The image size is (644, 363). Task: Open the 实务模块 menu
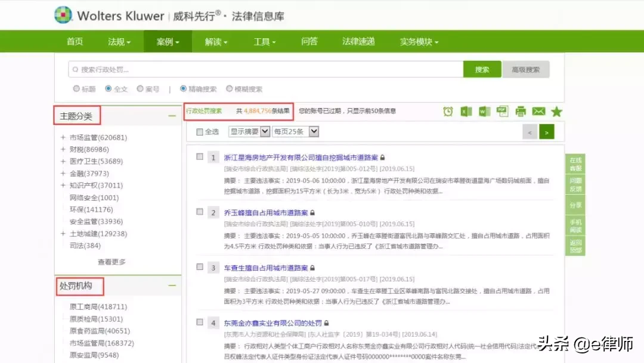click(x=416, y=41)
